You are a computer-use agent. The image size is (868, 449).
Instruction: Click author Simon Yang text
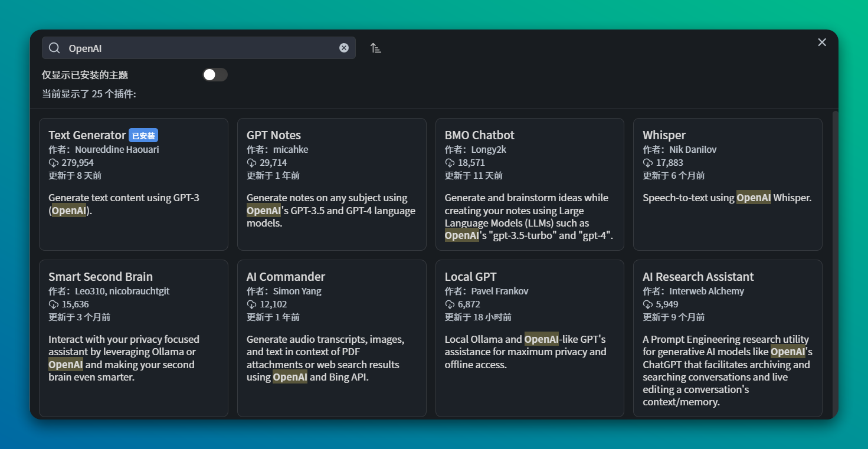tap(297, 291)
